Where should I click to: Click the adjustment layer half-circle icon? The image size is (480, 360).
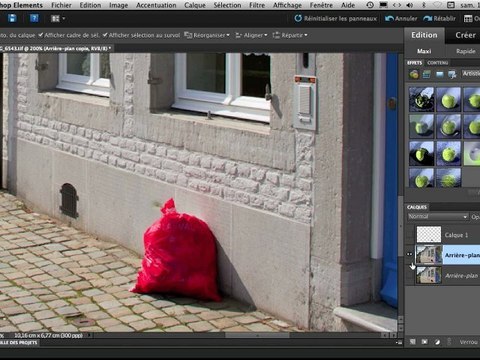[437, 342]
